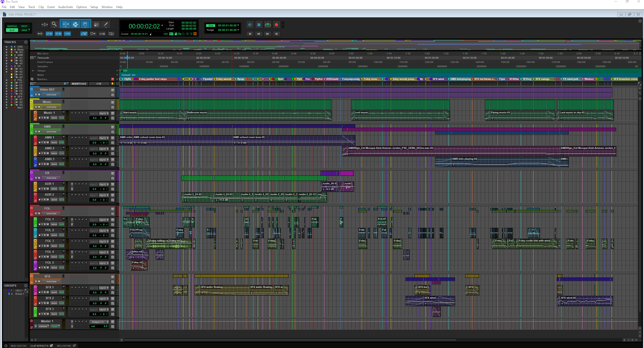Viewport: 644px width, 348px height.
Task: Stop playback with the Stop button
Action: pyautogui.click(x=259, y=25)
